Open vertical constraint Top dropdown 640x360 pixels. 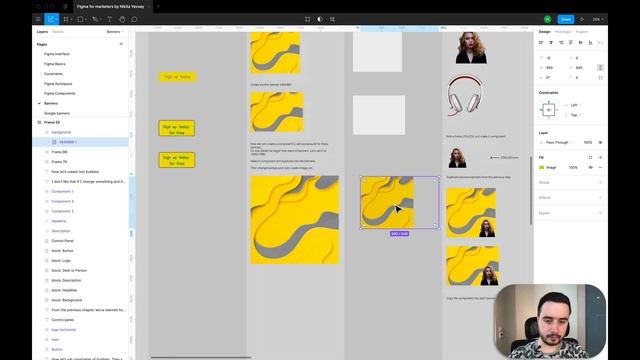pyautogui.click(x=576, y=115)
